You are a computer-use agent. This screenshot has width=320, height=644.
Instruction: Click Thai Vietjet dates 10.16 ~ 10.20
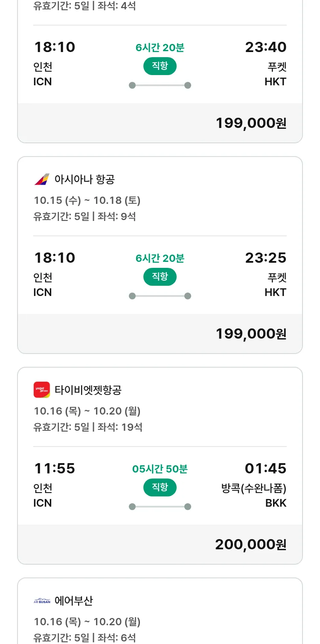87,411
